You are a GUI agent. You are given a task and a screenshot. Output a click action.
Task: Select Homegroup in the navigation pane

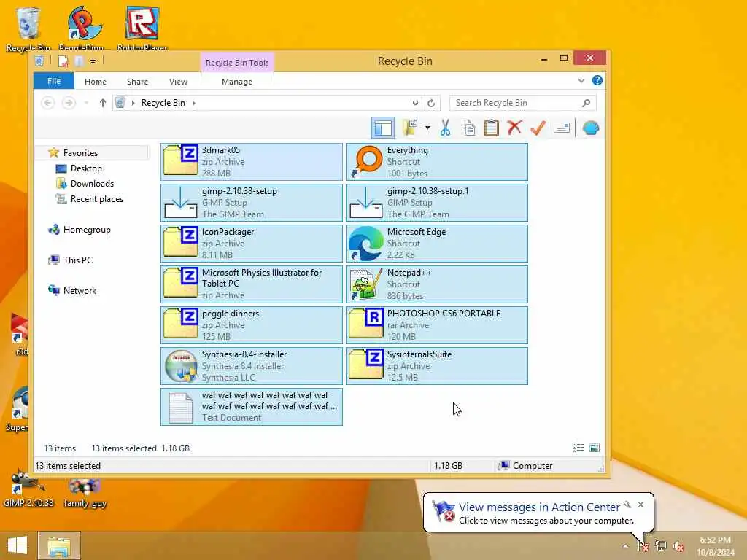(87, 230)
